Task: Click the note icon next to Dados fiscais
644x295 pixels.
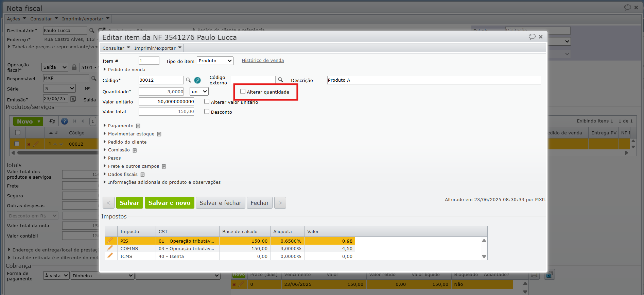Action: tap(142, 175)
